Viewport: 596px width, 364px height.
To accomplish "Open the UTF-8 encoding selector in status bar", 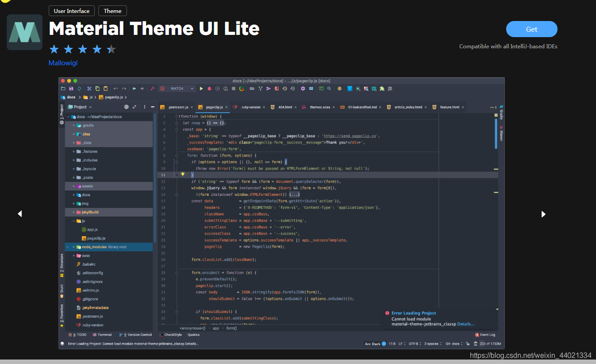I will click(x=415, y=344).
